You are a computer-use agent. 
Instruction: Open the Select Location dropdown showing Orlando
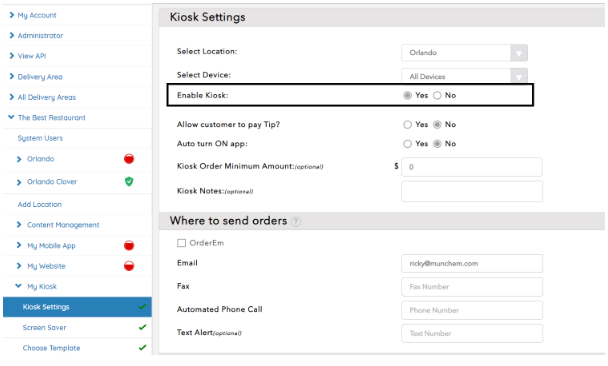pyautogui.click(x=464, y=53)
